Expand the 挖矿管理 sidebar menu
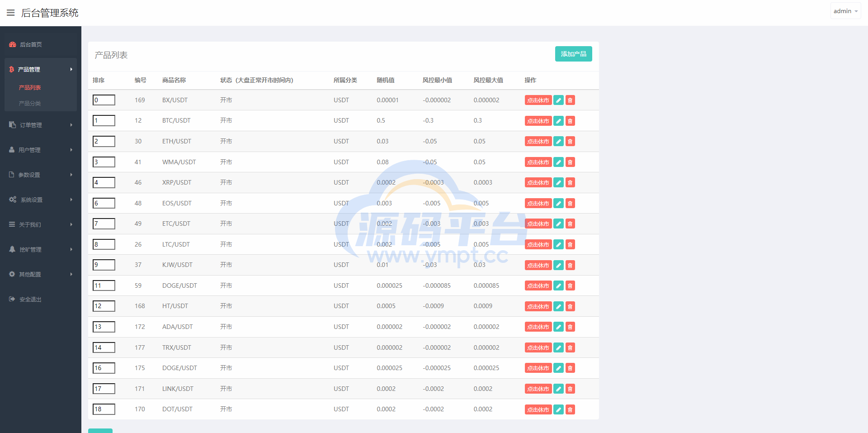This screenshot has height=433, width=868. (41, 249)
